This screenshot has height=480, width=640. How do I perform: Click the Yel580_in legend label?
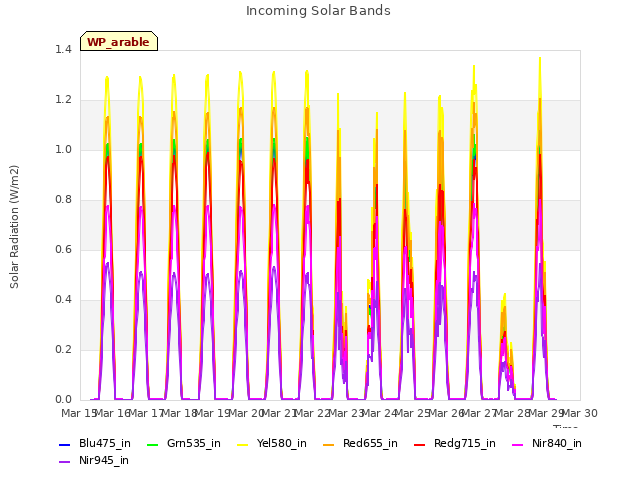pos(282,443)
